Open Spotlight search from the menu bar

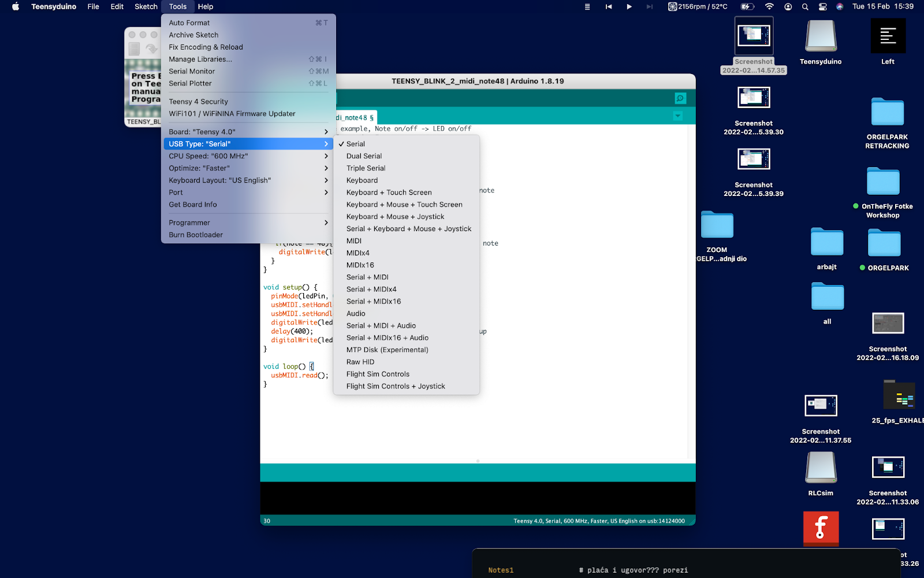pyautogui.click(x=805, y=7)
